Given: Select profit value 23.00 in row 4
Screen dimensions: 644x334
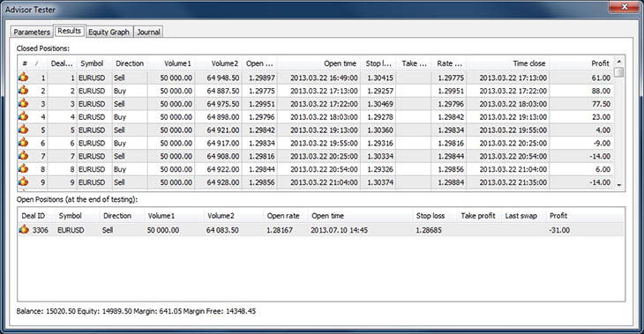Looking at the screenshot, I should tap(602, 117).
